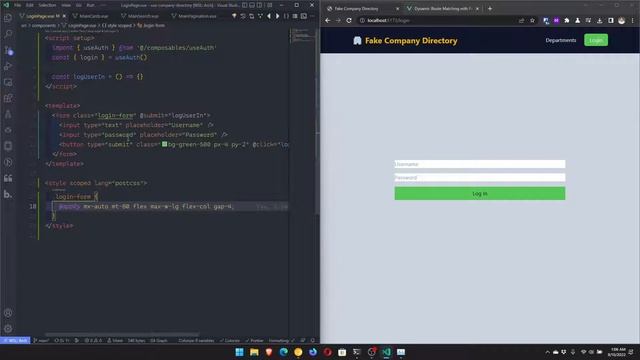Open the Departments link in header
640x360 pixels.
pos(561,40)
